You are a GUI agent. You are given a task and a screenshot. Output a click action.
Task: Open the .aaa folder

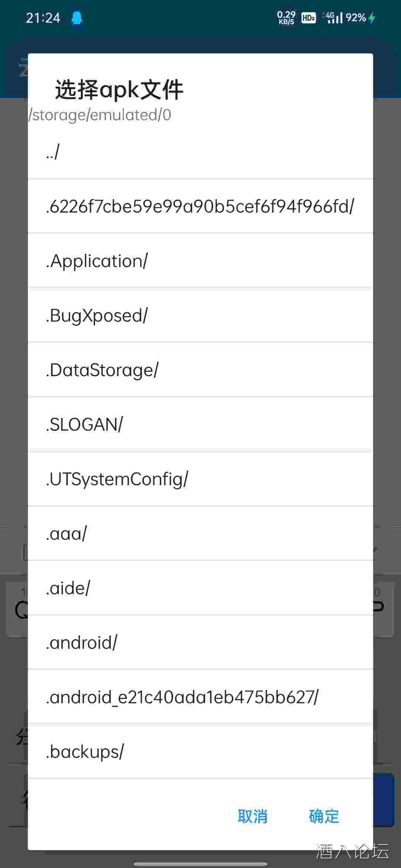tap(200, 534)
